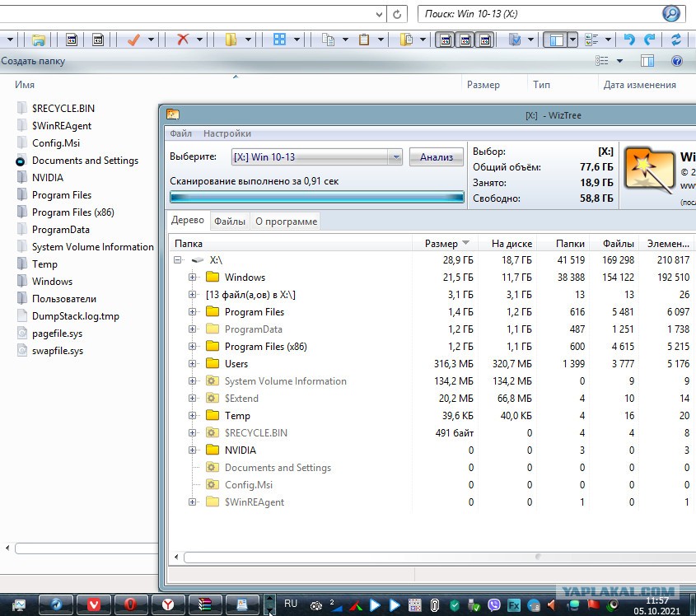Expand the Temp folder node in WizTree
Screen dimensions: 696x616
click(192, 416)
